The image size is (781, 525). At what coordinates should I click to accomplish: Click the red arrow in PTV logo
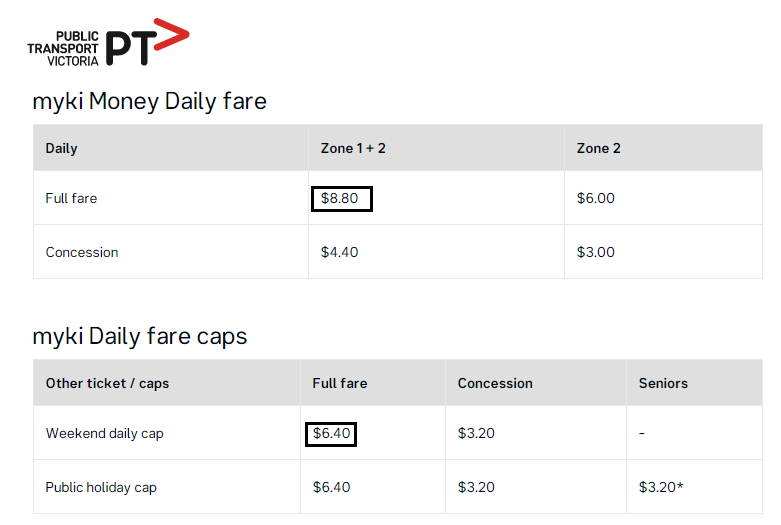tap(171, 35)
